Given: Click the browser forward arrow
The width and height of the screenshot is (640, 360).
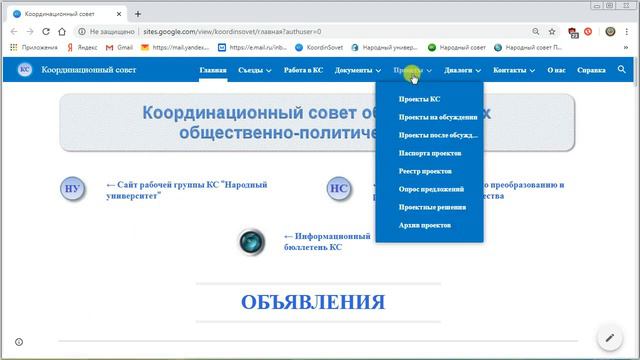Looking at the screenshot, I should coord(30,31).
